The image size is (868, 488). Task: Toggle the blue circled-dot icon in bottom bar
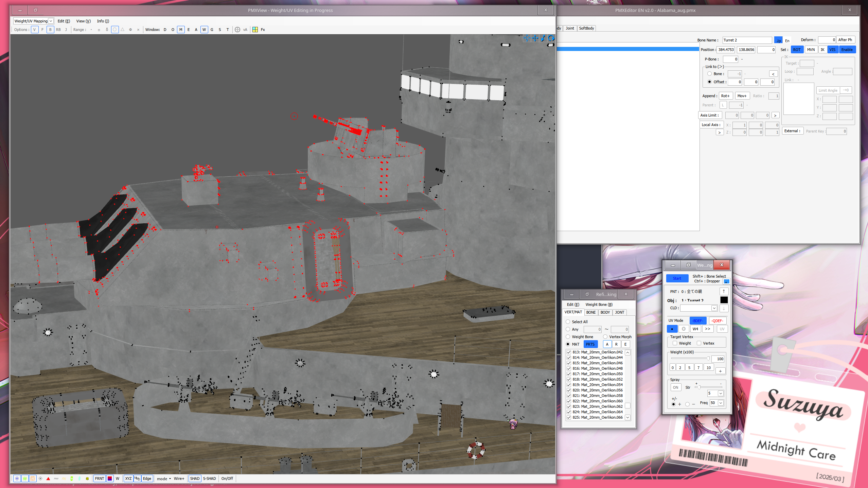coord(17,478)
